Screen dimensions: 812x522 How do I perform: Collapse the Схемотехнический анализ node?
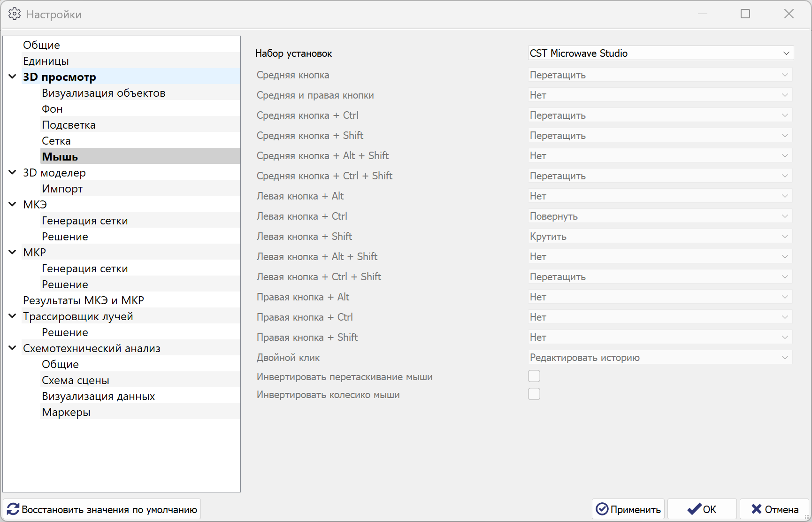(13, 348)
